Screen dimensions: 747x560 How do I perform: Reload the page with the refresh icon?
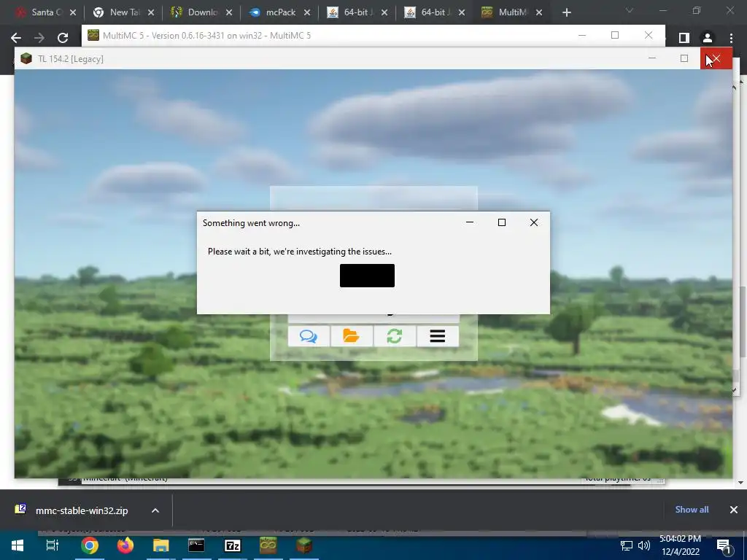(63, 38)
